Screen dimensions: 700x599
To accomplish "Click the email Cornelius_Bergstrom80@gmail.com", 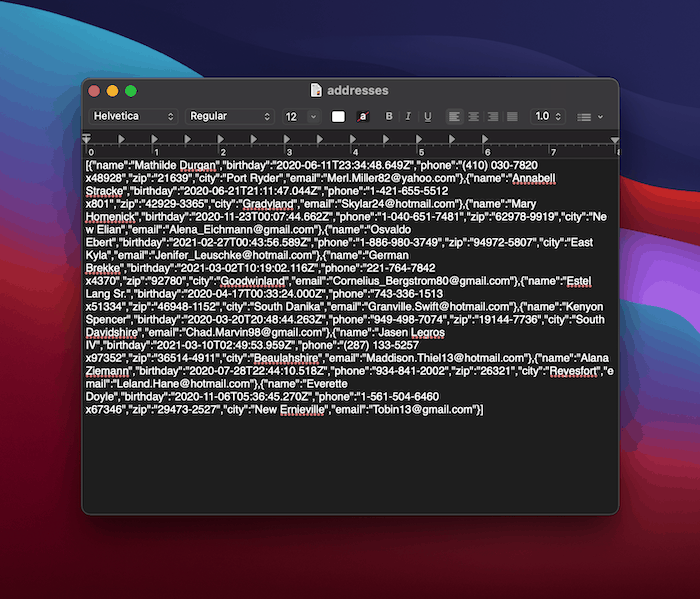I will (x=421, y=282).
